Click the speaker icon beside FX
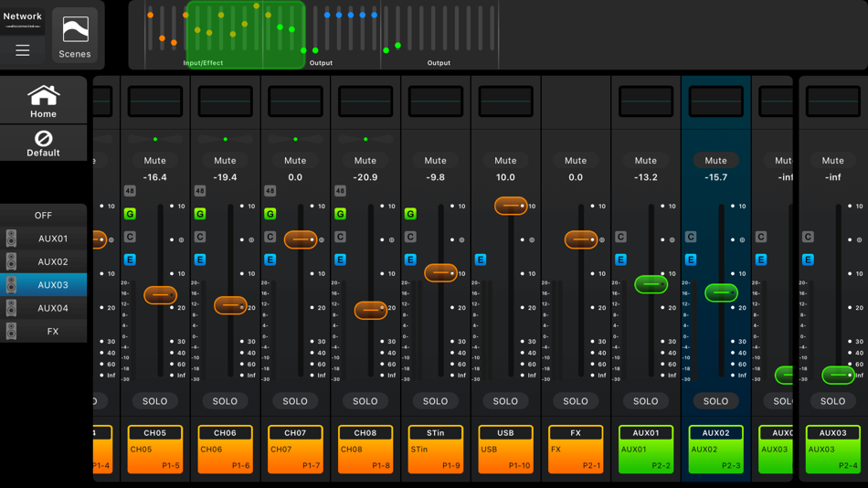The width and height of the screenshot is (868, 488). point(11,331)
